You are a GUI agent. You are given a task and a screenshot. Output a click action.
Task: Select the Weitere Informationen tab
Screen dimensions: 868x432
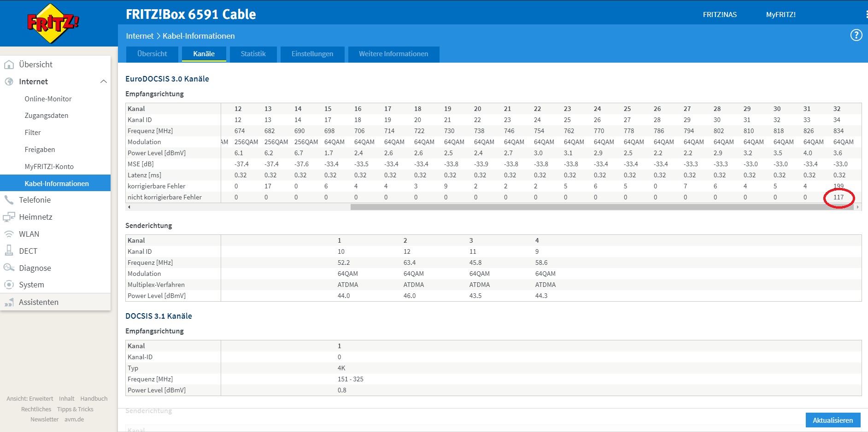393,54
